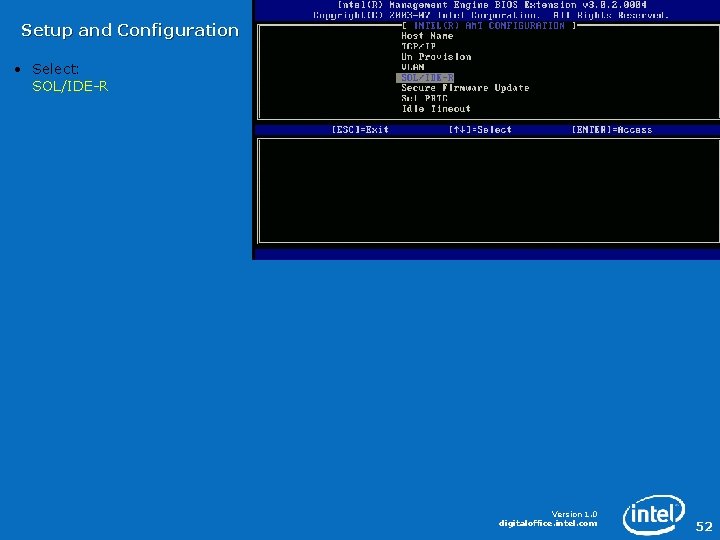Click the Intel logo
The width and height of the screenshot is (720, 540).
[654, 515]
